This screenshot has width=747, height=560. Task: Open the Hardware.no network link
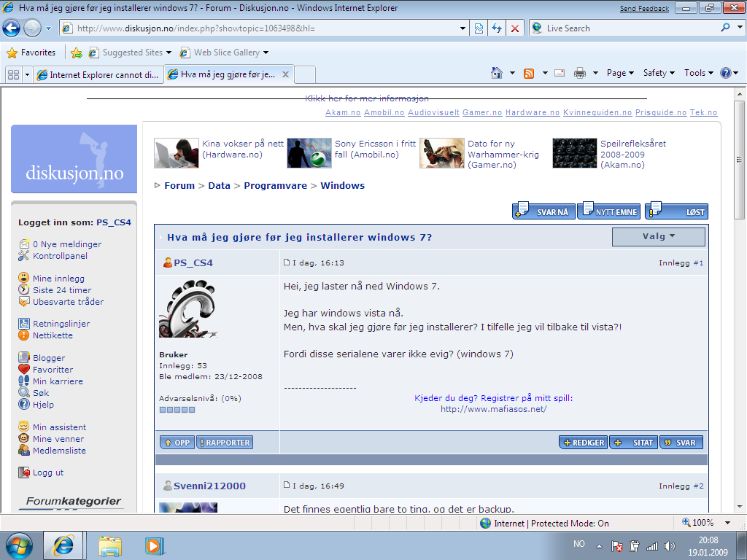click(x=532, y=112)
